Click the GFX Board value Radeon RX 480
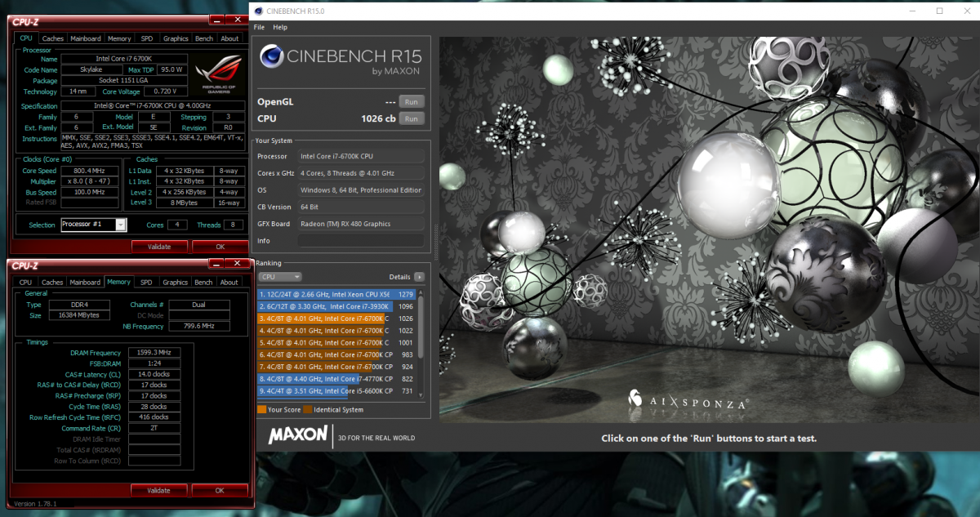 [x=361, y=224]
